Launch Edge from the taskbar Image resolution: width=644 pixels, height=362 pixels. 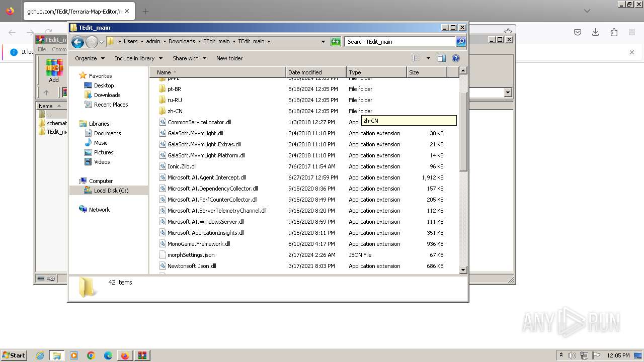108,355
